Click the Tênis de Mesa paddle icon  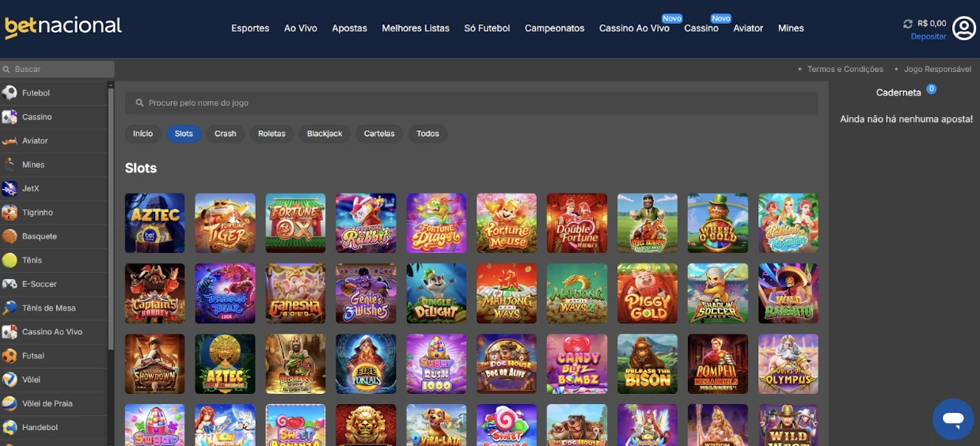pyautogui.click(x=9, y=308)
